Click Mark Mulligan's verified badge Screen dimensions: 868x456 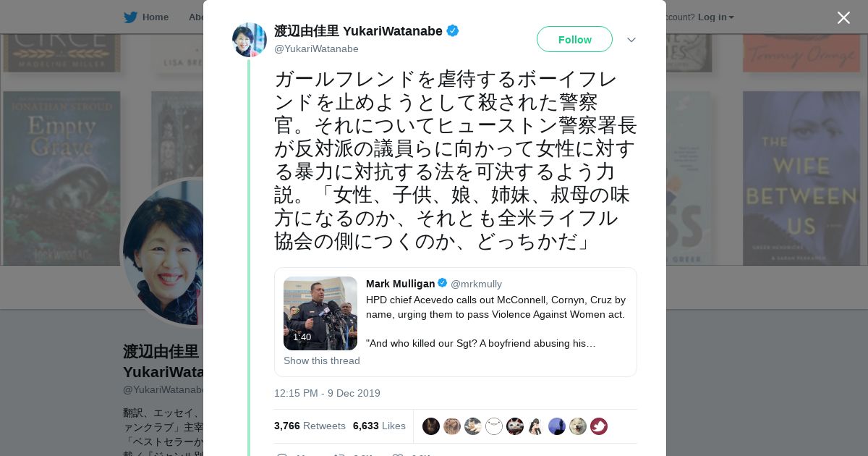442,283
